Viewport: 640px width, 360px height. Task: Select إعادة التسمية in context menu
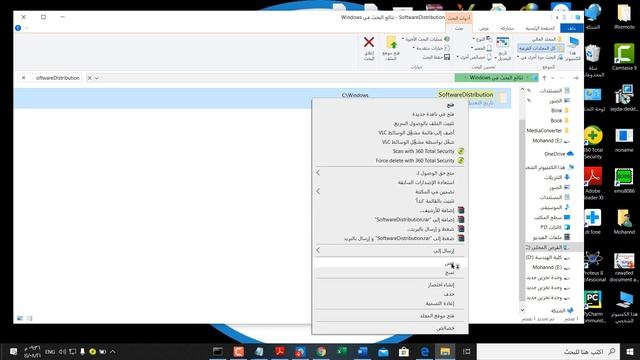[x=391, y=303]
